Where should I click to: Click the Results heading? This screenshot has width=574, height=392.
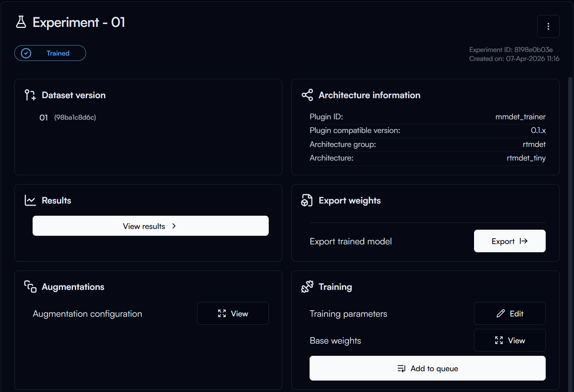(56, 200)
